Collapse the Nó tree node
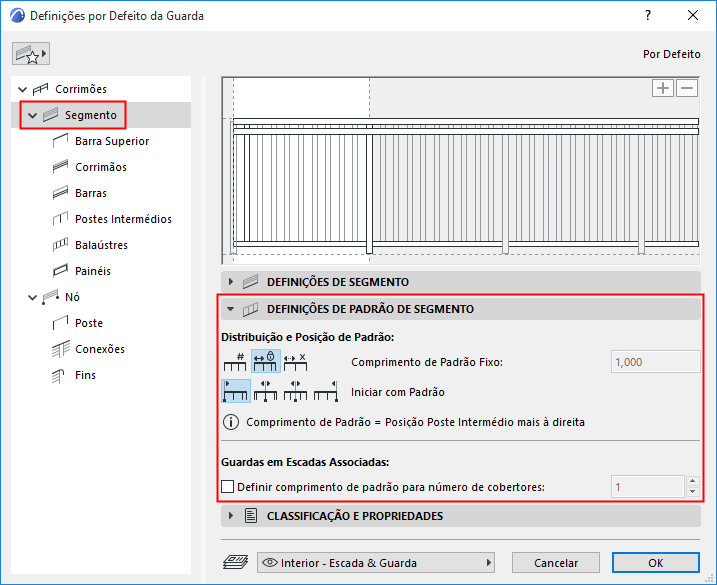The image size is (717, 585). click(x=32, y=297)
